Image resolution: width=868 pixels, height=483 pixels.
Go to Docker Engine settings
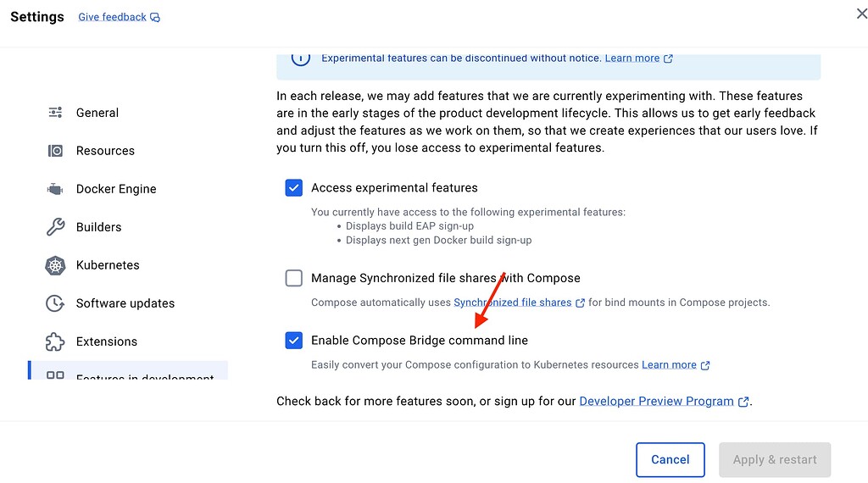[x=116, y=189]
